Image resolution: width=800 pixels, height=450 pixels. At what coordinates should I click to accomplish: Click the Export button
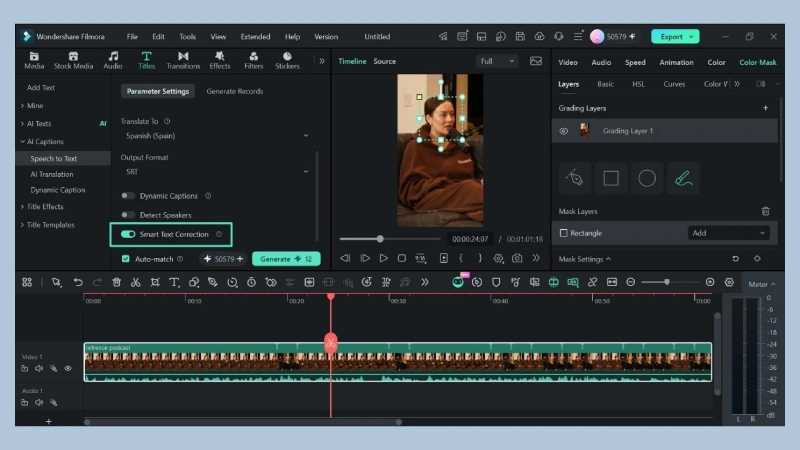click(x=675, y=37)
